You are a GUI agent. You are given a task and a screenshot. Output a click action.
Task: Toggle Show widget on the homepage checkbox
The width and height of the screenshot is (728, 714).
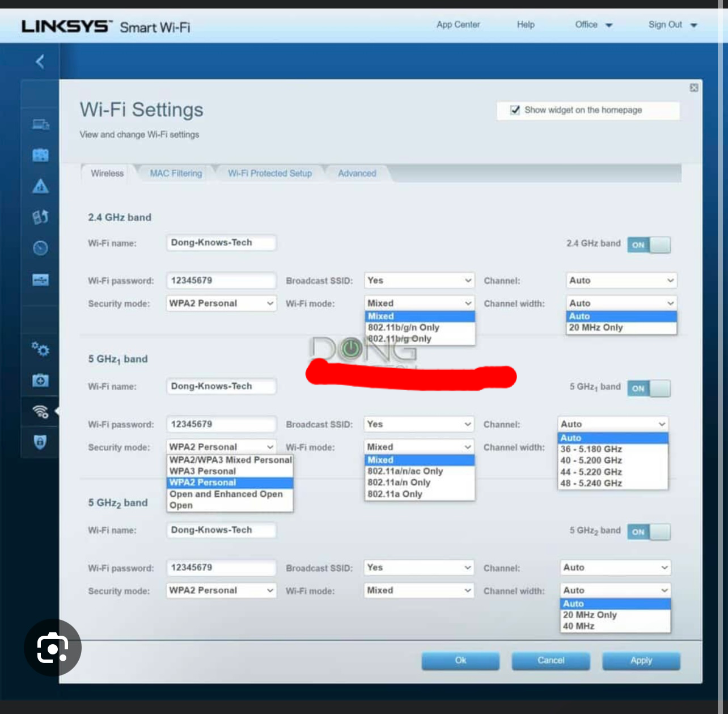(515, 110)
